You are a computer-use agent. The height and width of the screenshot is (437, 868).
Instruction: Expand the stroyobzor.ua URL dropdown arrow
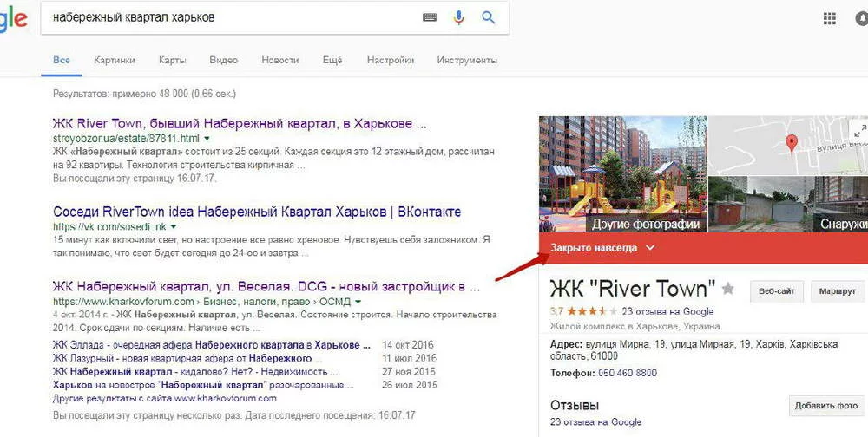(207, 138)
